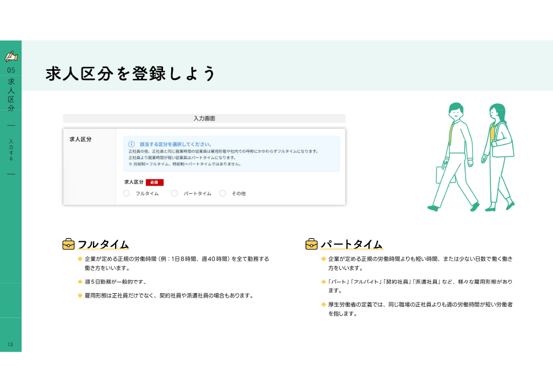Click the walking man illustration

[x=454, y=157]
